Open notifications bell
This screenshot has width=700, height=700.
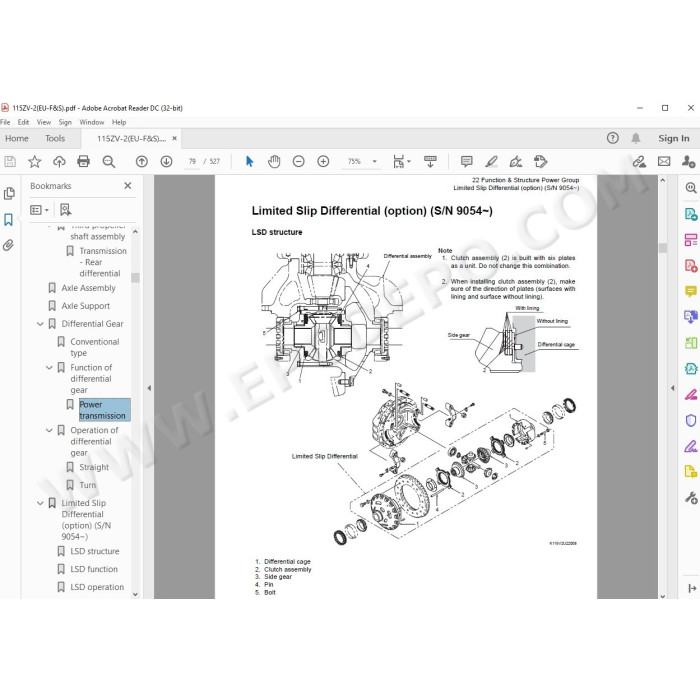point(636,138)
